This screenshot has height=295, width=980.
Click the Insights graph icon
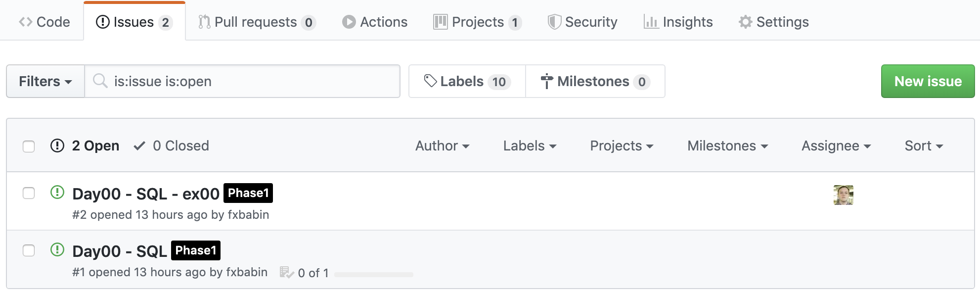pos(651,22)
